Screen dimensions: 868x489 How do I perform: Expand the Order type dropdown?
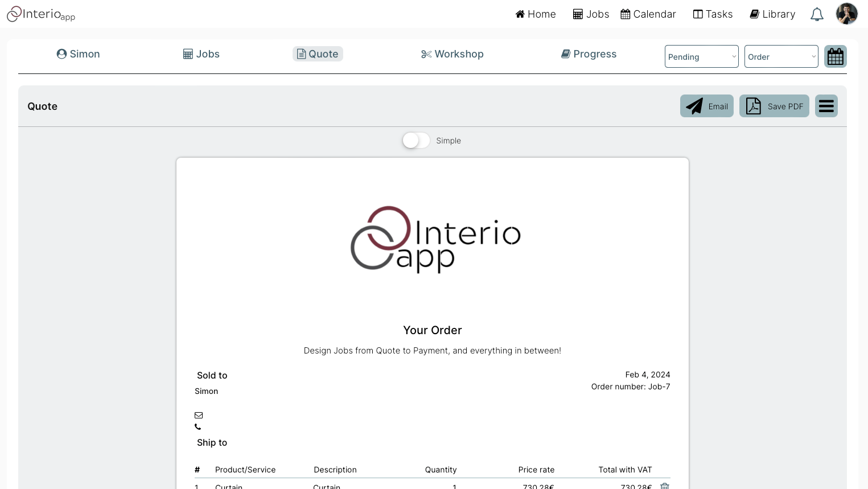point(781,56)
